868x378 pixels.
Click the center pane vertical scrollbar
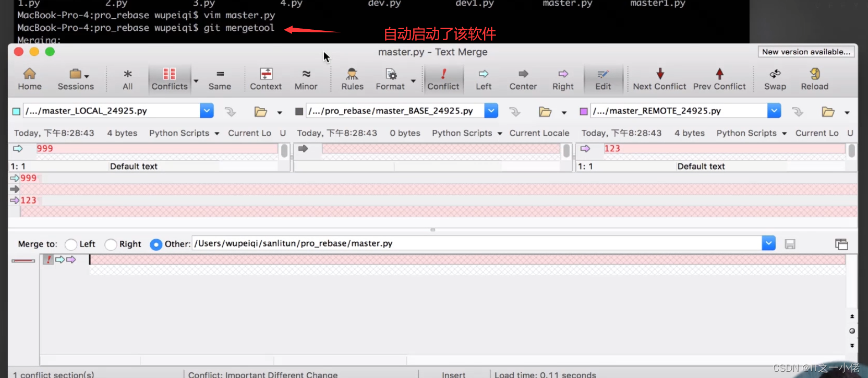(x=566, y=151)
